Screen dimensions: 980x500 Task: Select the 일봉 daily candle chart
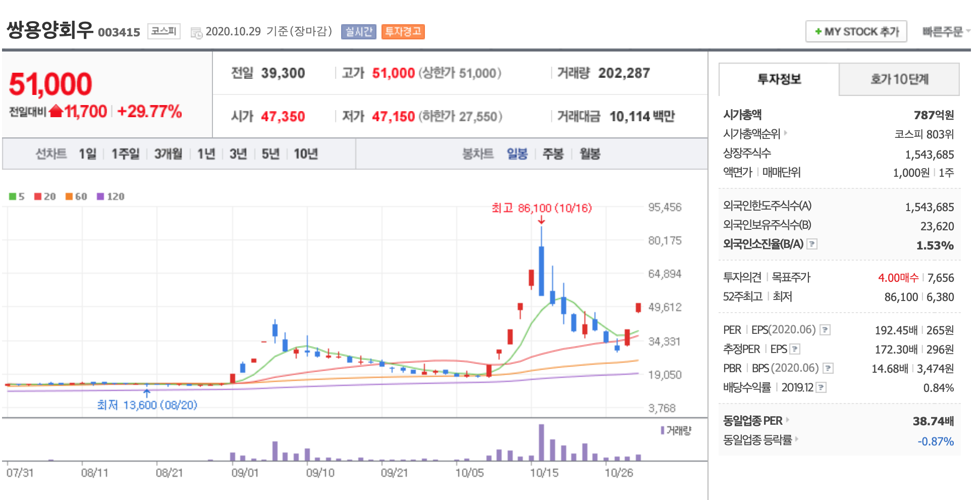[517, 154]
